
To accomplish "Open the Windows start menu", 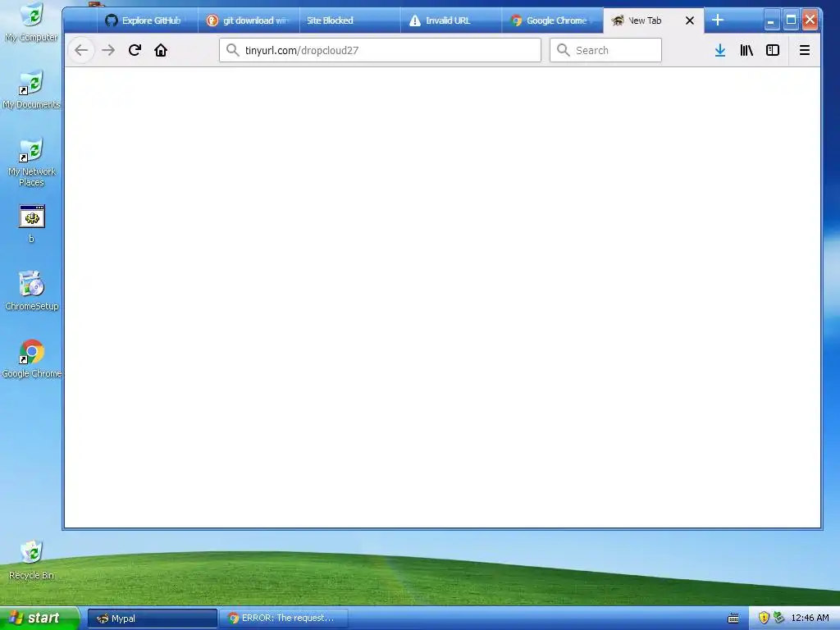I will 39,618.
